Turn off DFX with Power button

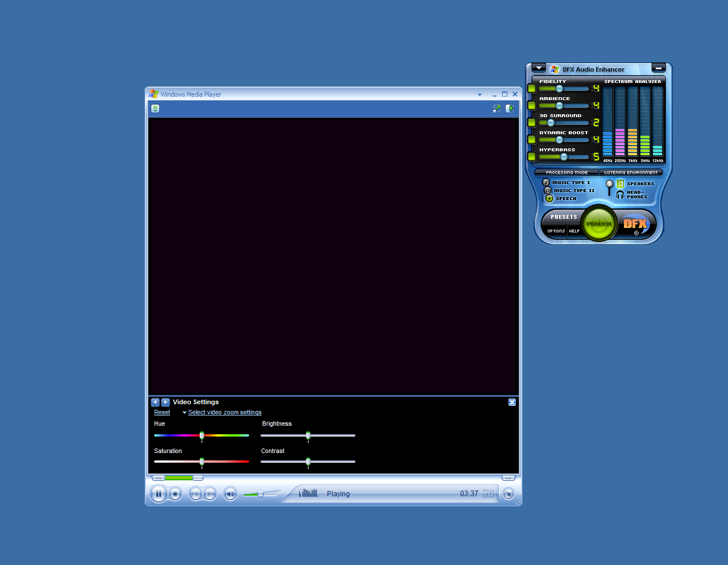click(599, 224)
